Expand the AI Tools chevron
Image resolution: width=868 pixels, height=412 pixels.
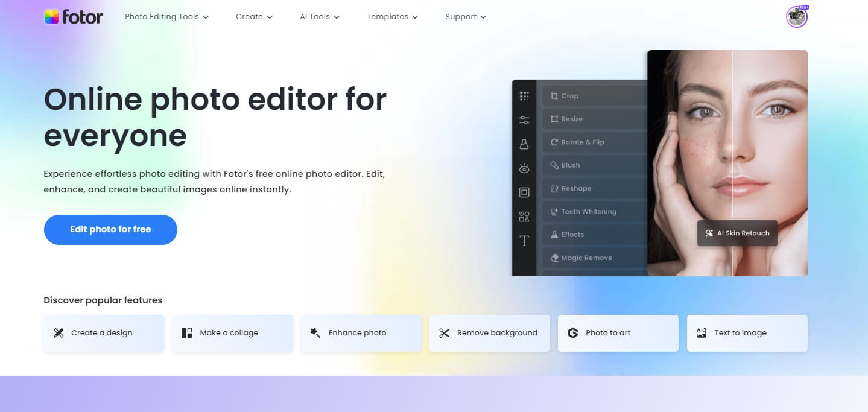click(x=337, y=17)
